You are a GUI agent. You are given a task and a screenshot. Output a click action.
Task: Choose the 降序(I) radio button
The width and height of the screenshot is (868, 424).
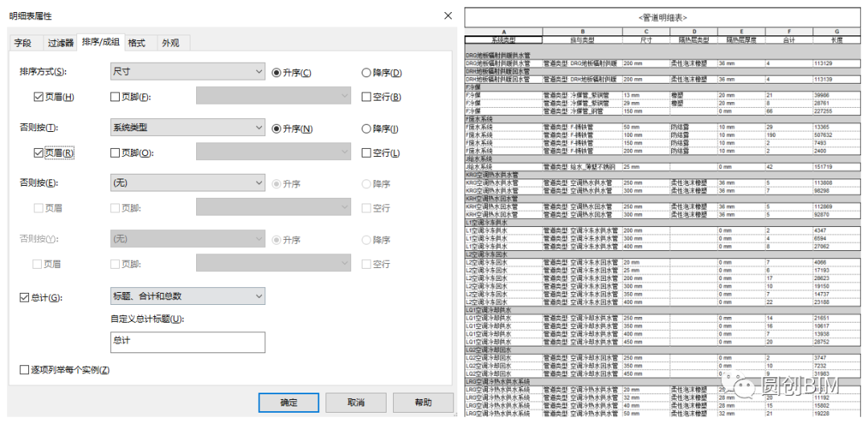(x=366, y=129)
